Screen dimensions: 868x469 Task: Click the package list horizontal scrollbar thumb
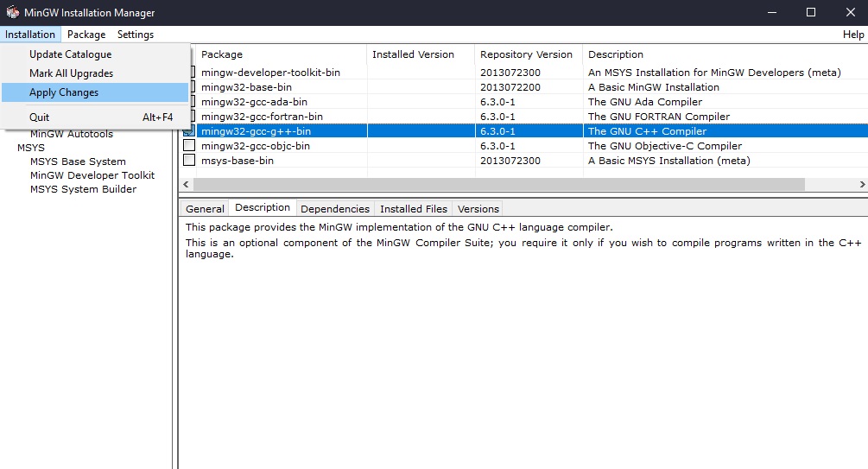[x=498, y=184]
